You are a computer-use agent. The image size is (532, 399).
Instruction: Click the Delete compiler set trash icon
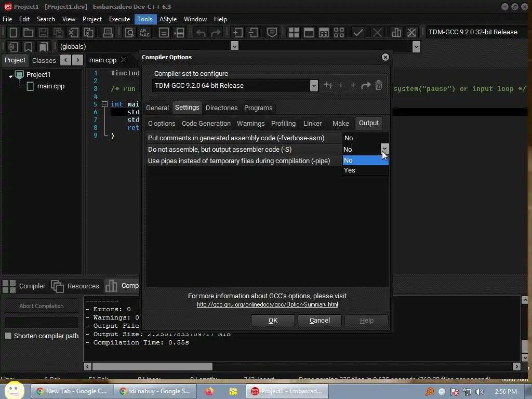click(x=379, y=85)
